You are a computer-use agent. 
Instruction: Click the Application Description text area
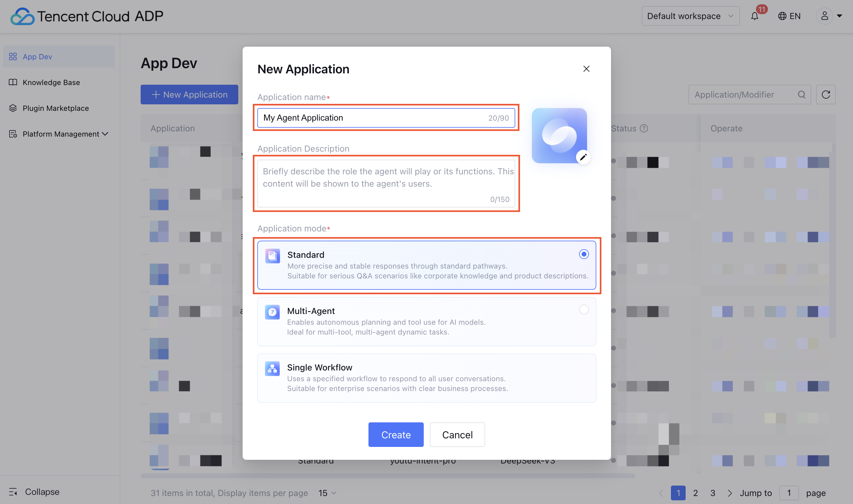[386, 183]
